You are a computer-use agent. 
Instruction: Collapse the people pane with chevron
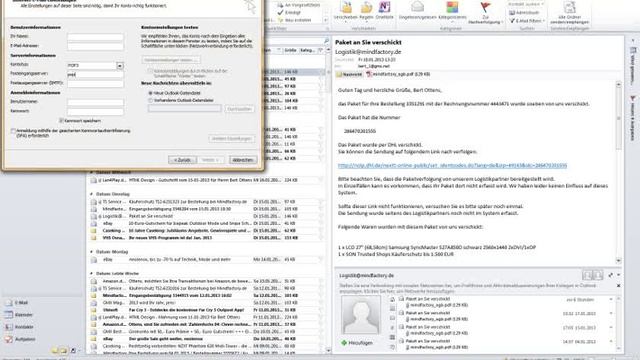(618, 275)
